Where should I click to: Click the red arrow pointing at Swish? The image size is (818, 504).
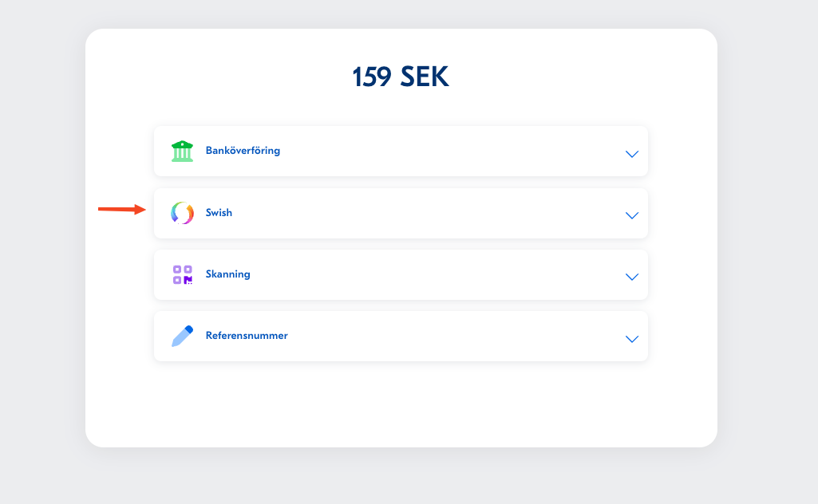tap(121, 209)
